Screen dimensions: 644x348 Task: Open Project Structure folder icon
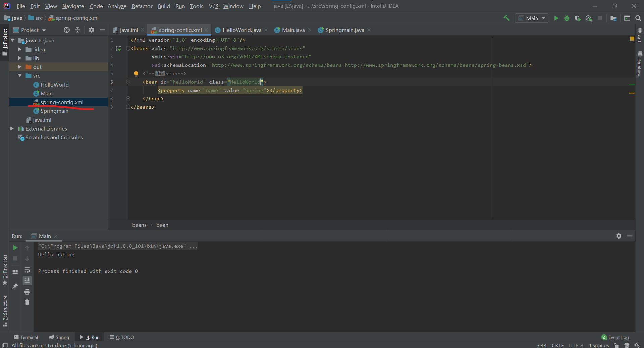pyautogui.click(x=613, y=18)
